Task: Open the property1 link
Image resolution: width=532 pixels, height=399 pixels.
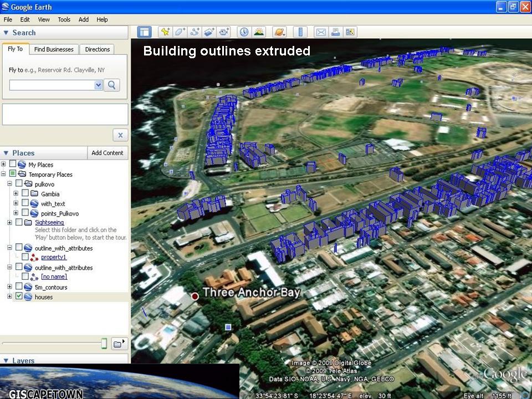Action: point(54,257)
